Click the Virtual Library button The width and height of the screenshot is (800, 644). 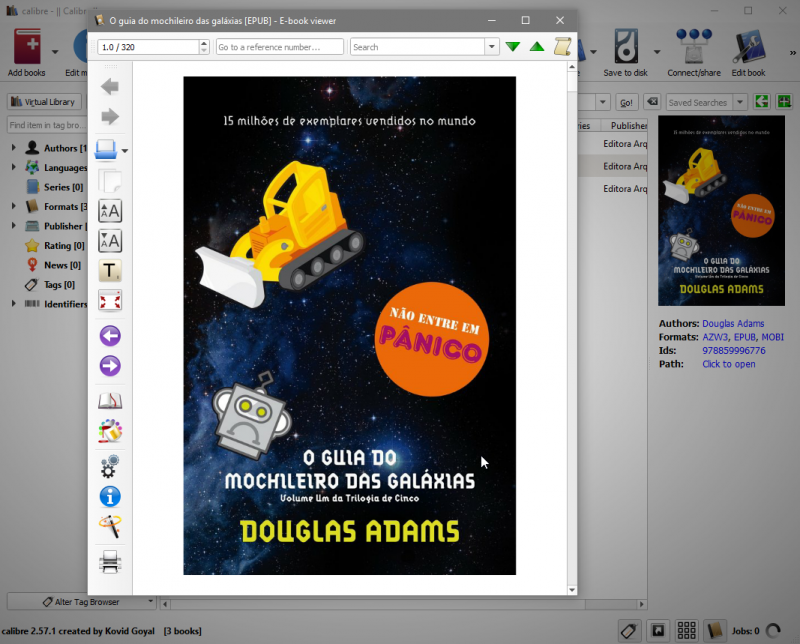43,102
